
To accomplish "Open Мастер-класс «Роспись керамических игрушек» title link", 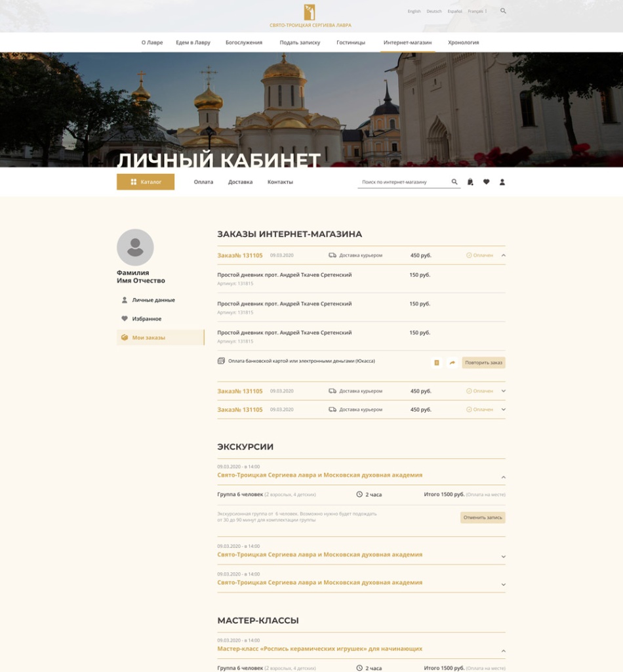I will click(319, 649).
